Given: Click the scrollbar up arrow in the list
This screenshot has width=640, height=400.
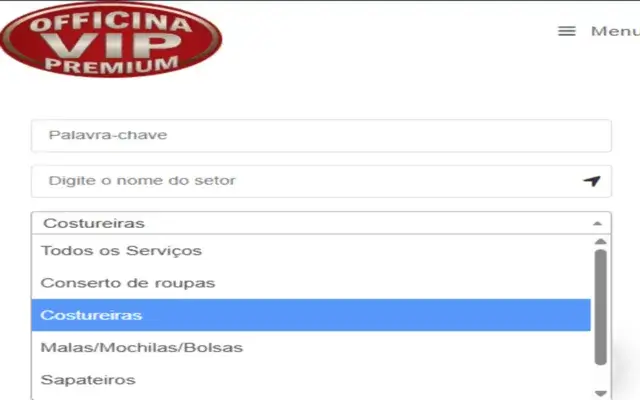Looking at the screenshot, I should tap(600, 242).
